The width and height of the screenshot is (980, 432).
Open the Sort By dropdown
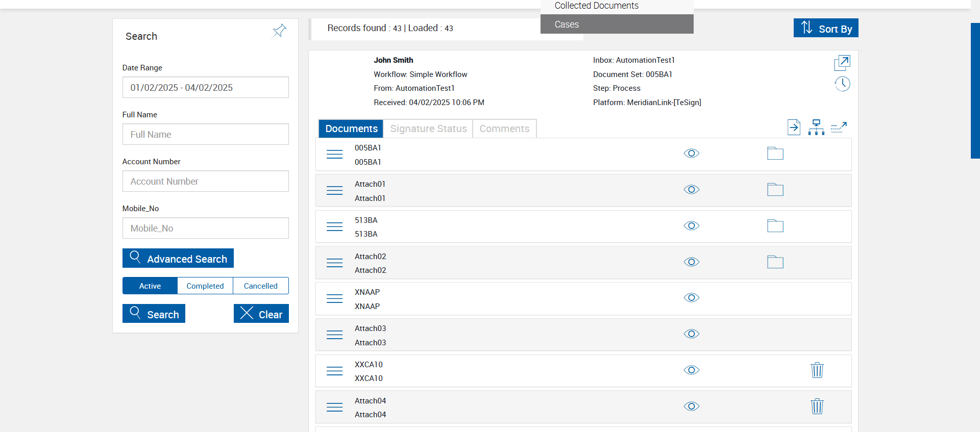click(825, 29)
